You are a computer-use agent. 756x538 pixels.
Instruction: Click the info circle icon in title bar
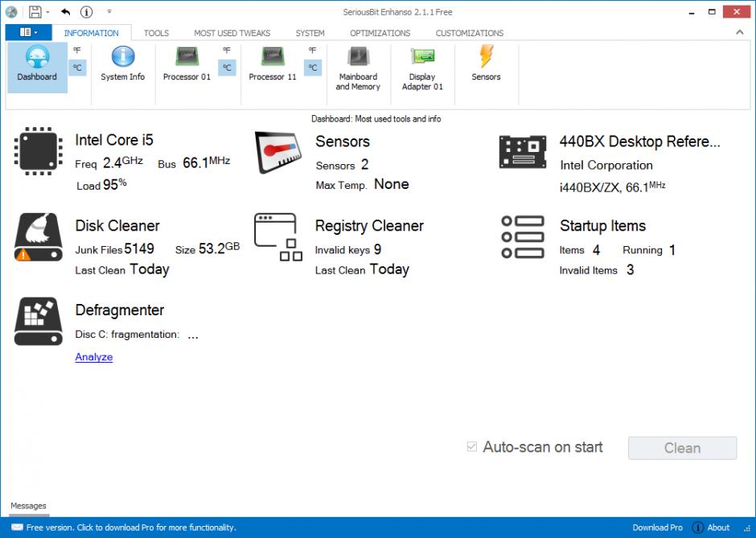(86, 11)
